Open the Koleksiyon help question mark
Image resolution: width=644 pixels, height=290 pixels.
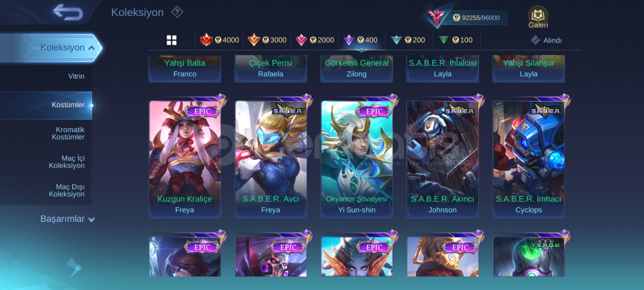(x=177, y=12)
